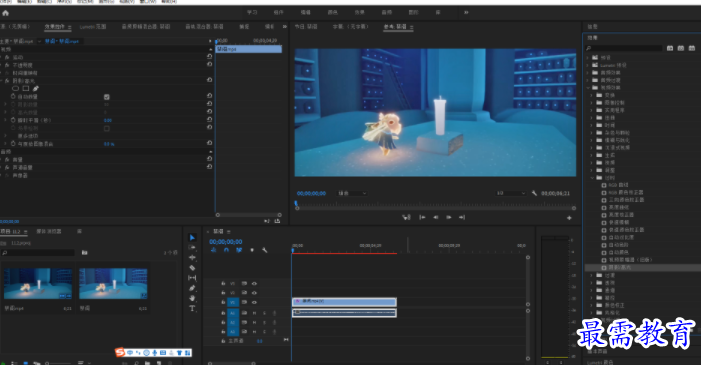
Task: Reset the Opacity effect parameters
Action: 209,64
